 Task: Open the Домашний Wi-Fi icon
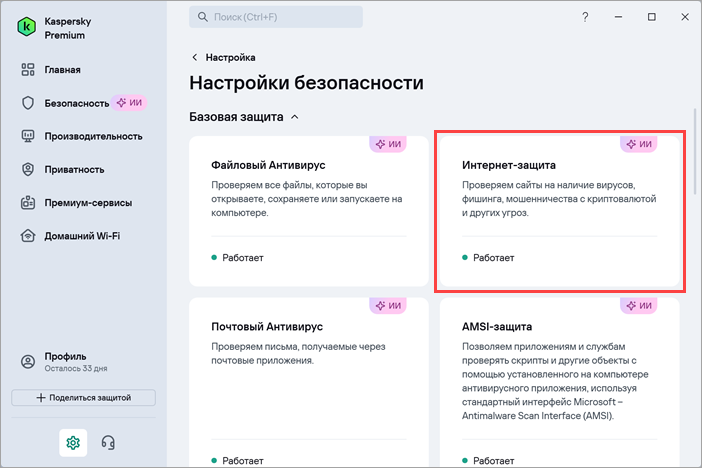click(x=28, y=236)
